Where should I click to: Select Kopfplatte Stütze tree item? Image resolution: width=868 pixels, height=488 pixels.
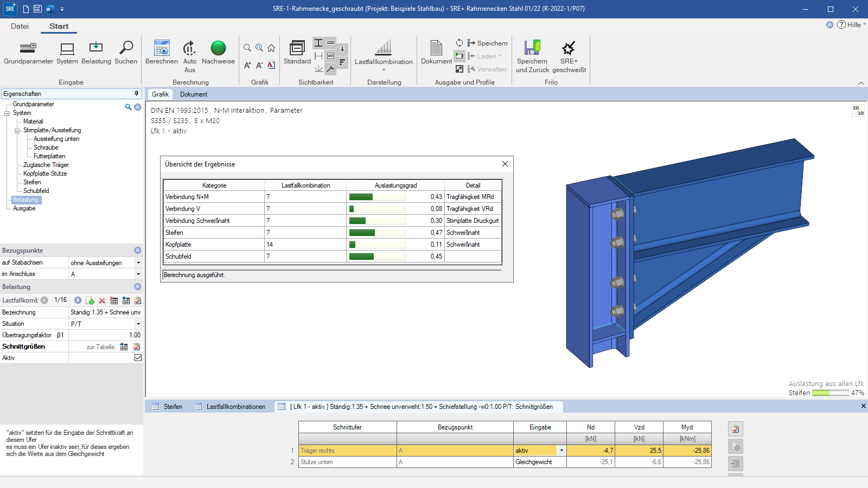pyautogui.click(x=45, y=174)
